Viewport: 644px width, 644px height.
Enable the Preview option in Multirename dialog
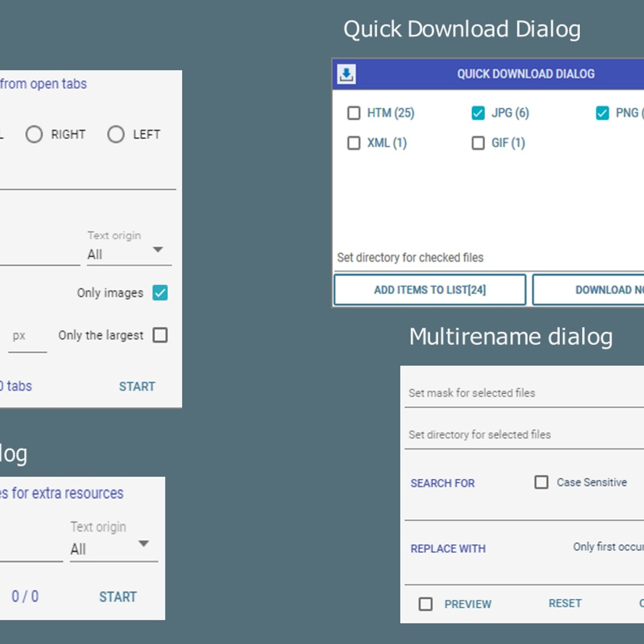tap(425, 604)
